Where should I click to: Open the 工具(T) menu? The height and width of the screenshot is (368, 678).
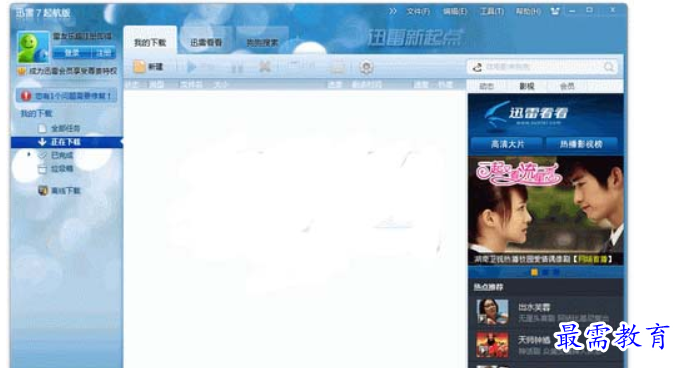click(x=492, y=11)
